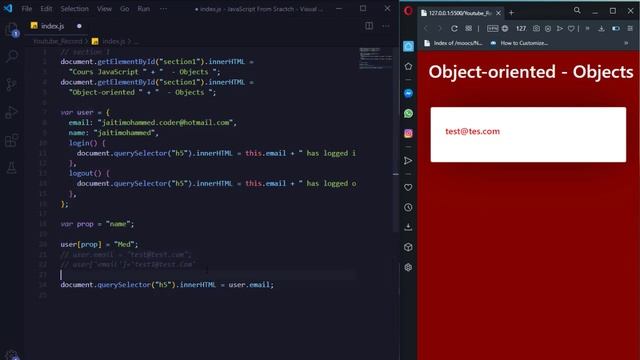Open the Testing flask icon
This screenshot has width=640, height=360.
11,167
